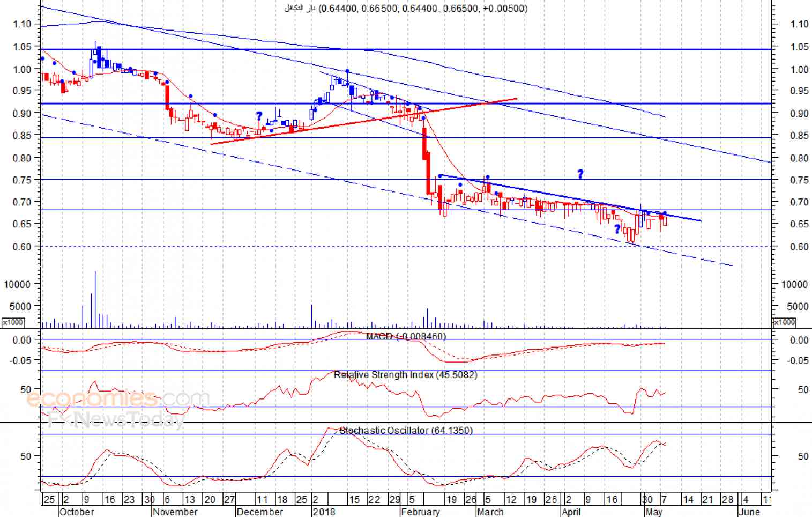The image size is (812, 517).
Task: Click the 10000 volume label on the left axis
Action: 17,284
